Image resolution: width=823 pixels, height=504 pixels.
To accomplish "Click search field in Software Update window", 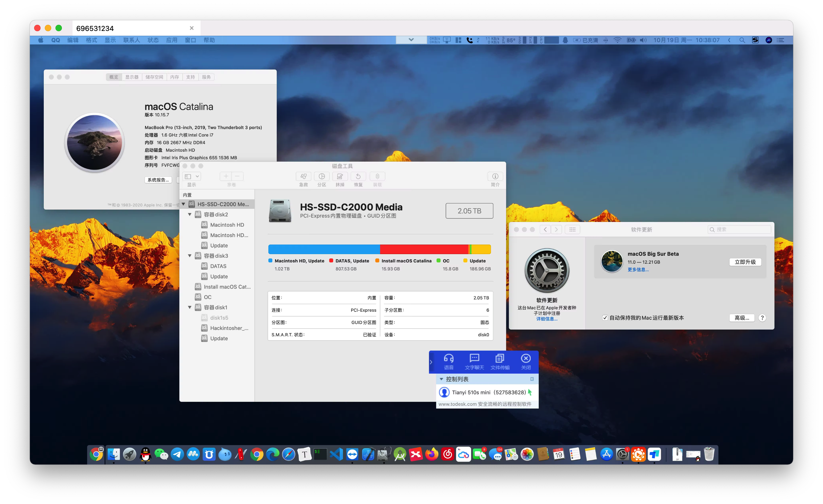I will pyautogui.click(x=739, y=229).
